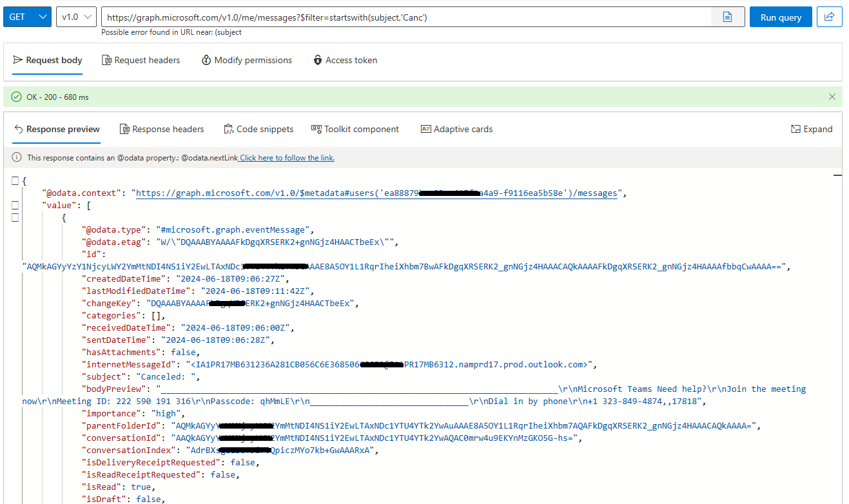The image size is (849, 504).
Task: Click the "subject": "Canceled: " line
Action: coord(141,376)
